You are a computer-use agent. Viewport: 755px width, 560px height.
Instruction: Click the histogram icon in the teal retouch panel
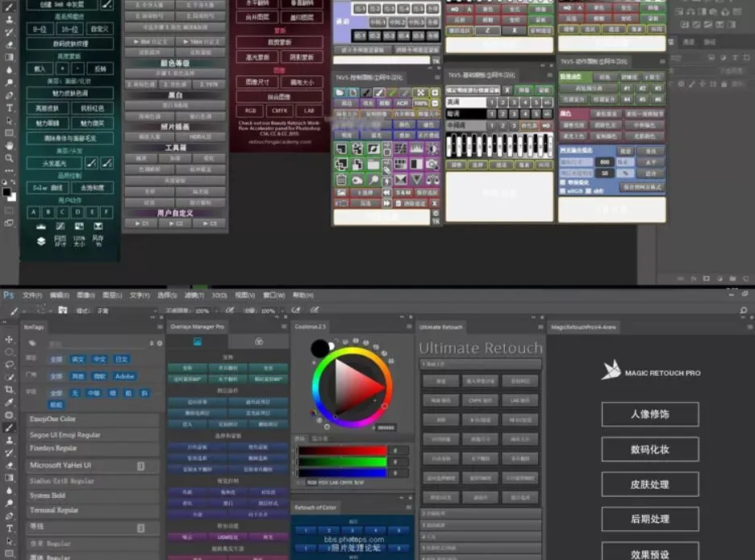pos(41,226)
